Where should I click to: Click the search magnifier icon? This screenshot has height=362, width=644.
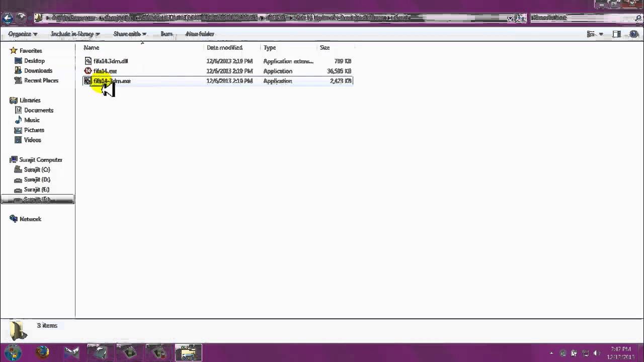638,18
